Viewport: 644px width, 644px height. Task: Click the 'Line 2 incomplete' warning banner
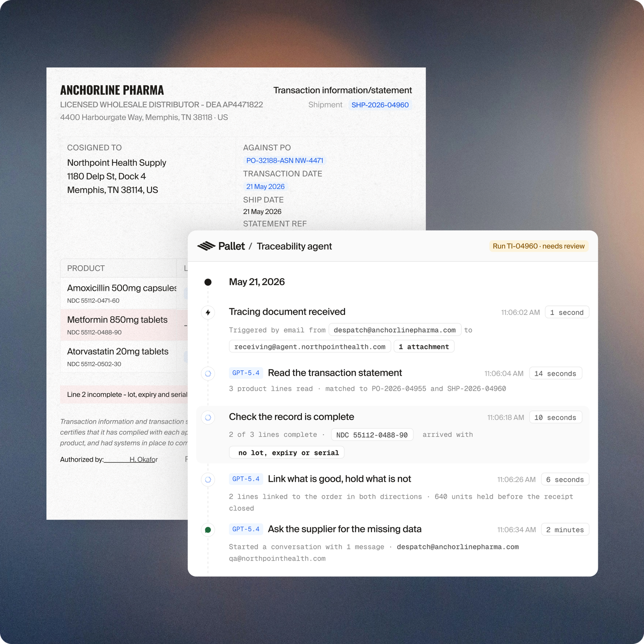coord(124,394)
